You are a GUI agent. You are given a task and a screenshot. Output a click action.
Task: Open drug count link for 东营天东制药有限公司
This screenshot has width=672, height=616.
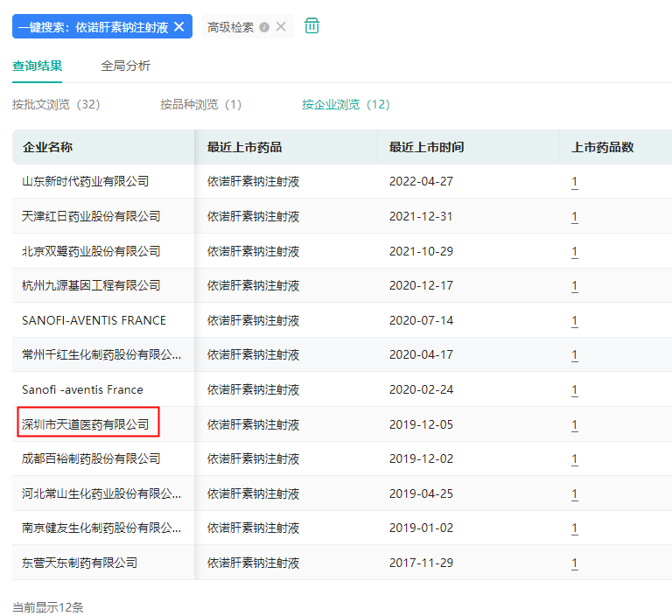click(x=575, y=563)
